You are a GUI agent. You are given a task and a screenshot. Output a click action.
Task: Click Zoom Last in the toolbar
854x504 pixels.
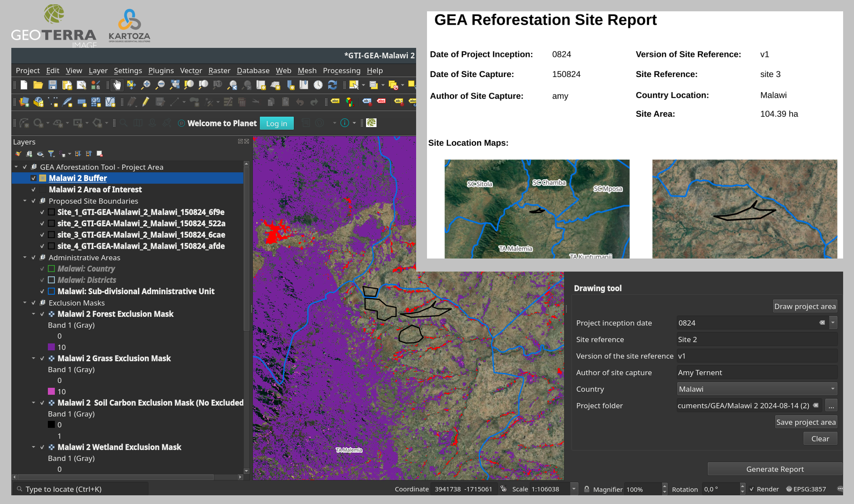click(x=232, y=85)
